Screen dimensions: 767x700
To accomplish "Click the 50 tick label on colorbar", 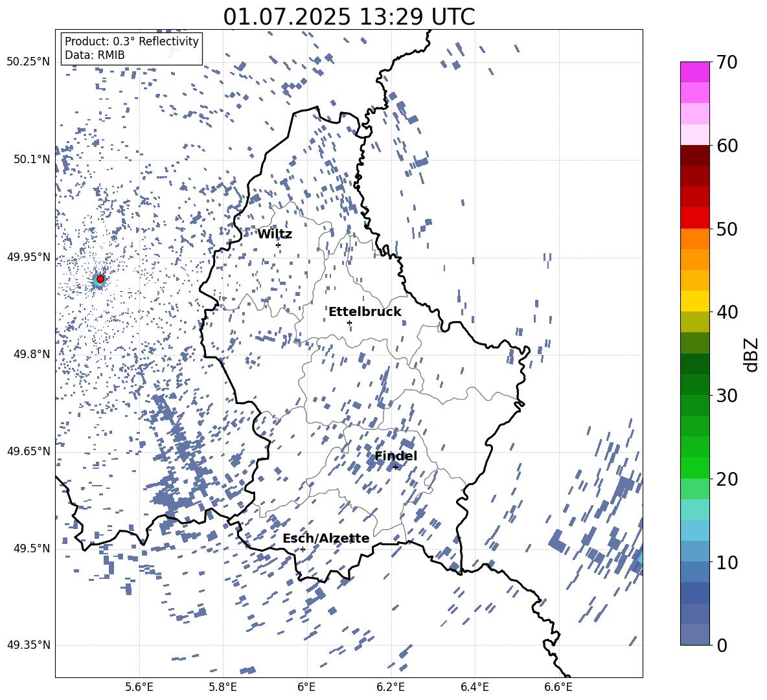I will [x=727, y=229].
